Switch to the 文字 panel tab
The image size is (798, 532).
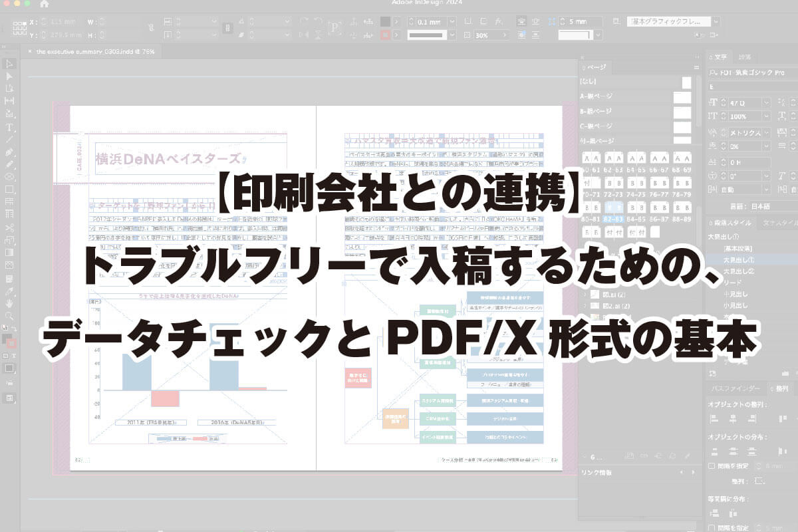point(720,57)
